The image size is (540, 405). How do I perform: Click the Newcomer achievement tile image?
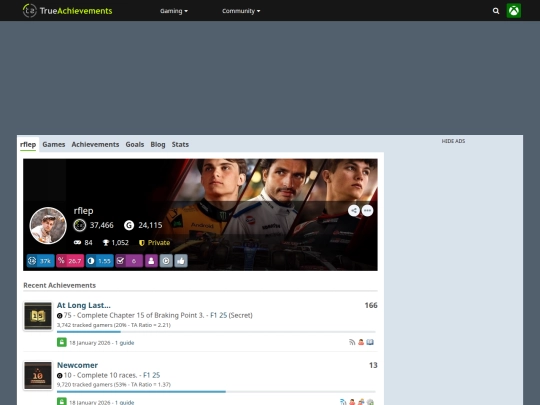pos(38,375)
